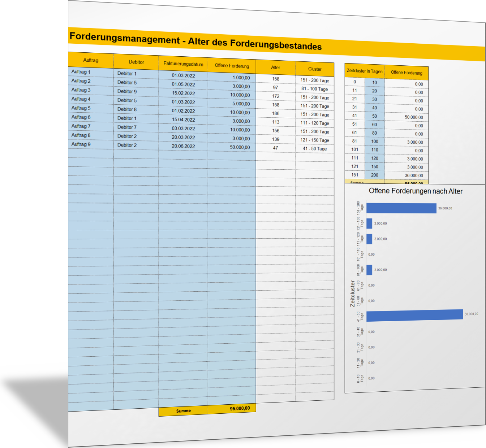Click the "Zeitcluster" axis title in chart

[x=353, y=293]
